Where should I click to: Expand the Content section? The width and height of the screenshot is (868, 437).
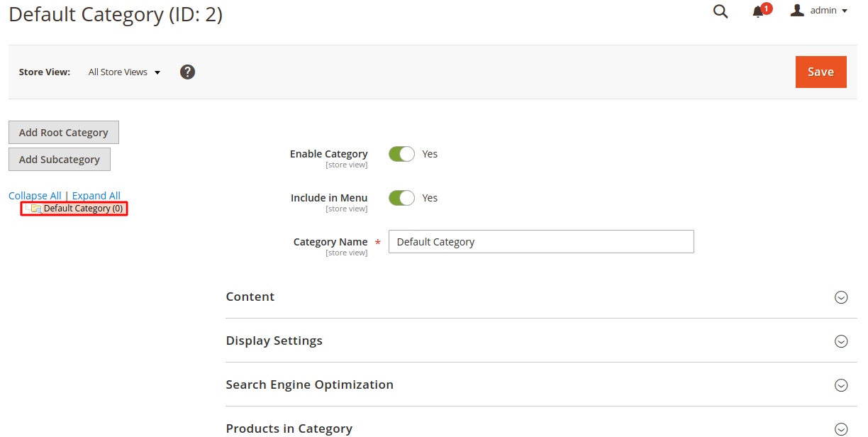pos(541,297)
